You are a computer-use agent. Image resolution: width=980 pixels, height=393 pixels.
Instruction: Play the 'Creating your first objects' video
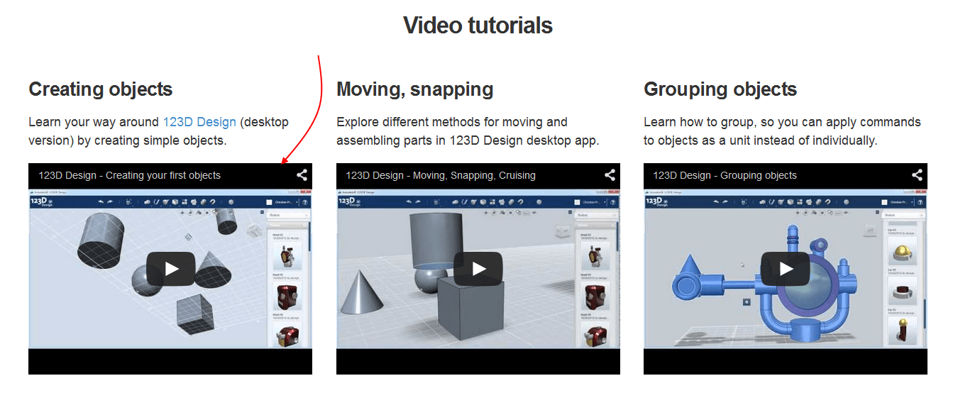(x=171, y=269)
